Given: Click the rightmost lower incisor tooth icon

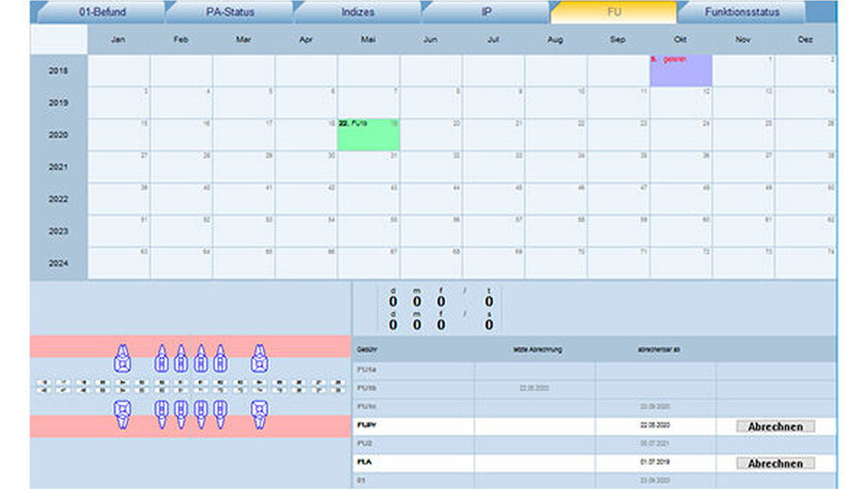Looking at the screenshot, I should (x=220, y=411).
